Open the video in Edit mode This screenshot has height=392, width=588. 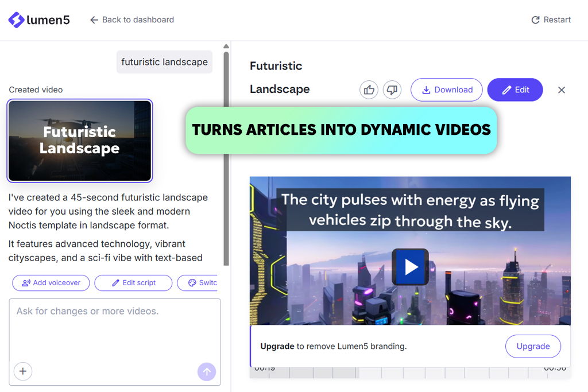point(515,90)
